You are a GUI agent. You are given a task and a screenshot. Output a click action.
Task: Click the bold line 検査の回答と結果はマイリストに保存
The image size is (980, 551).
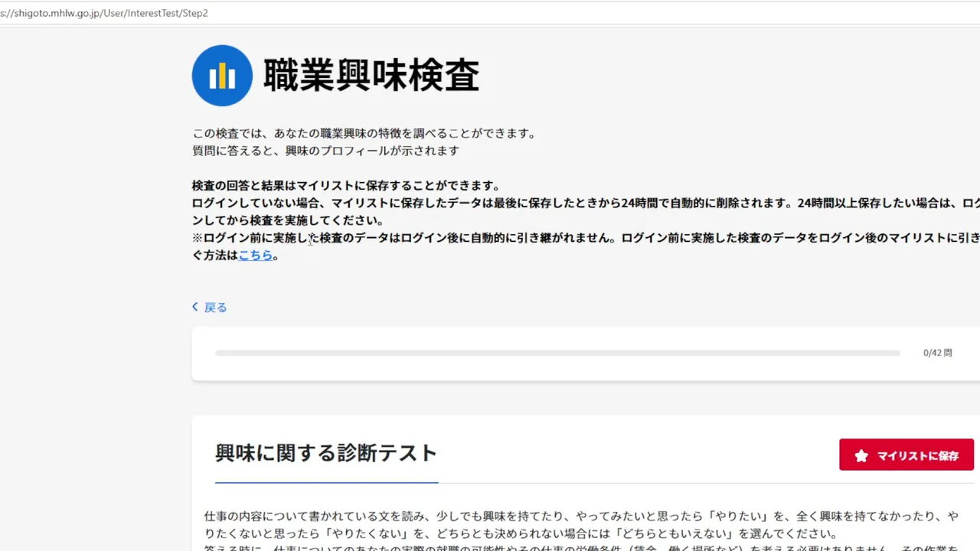tap(346, 186)
